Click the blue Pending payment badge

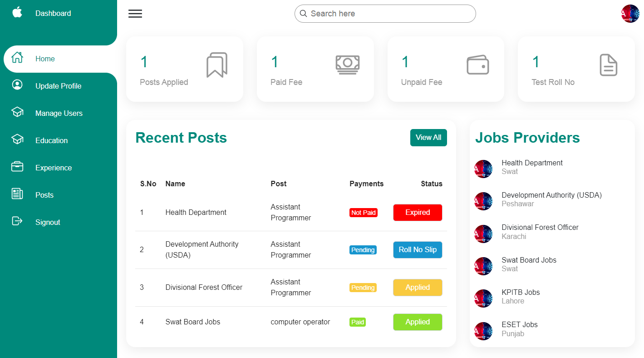tap(363, 250)
